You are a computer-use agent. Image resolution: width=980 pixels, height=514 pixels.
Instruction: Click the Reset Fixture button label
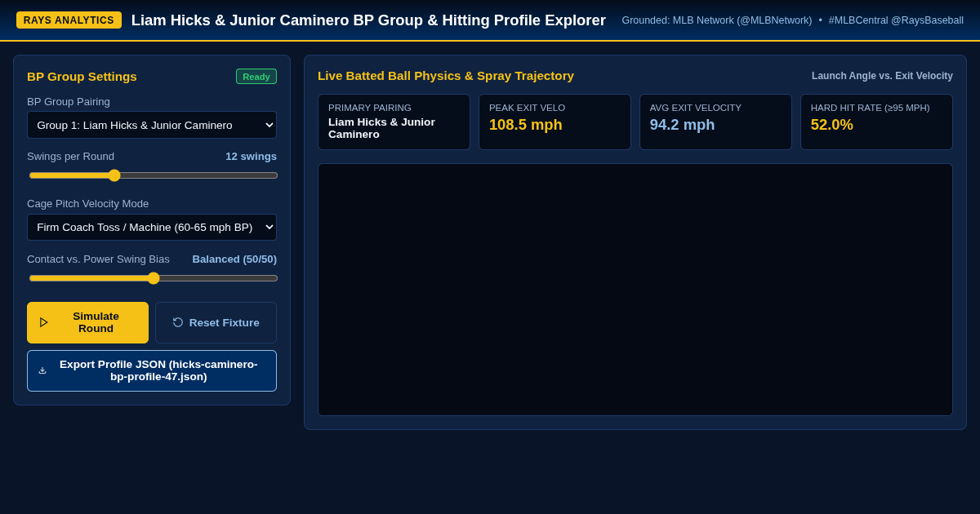(225, 322)
